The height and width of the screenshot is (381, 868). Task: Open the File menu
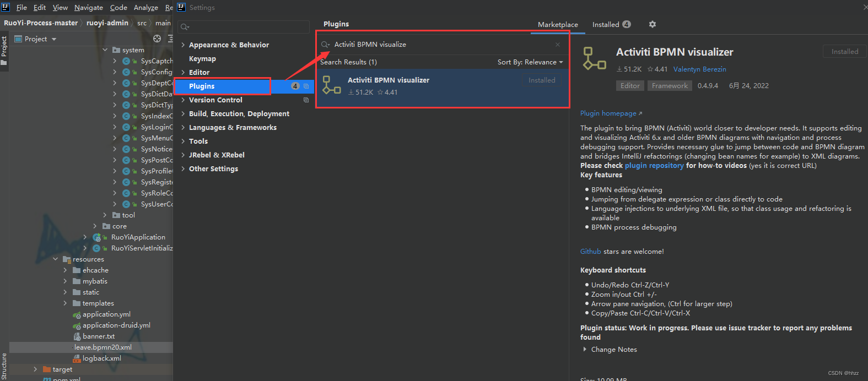21,8
